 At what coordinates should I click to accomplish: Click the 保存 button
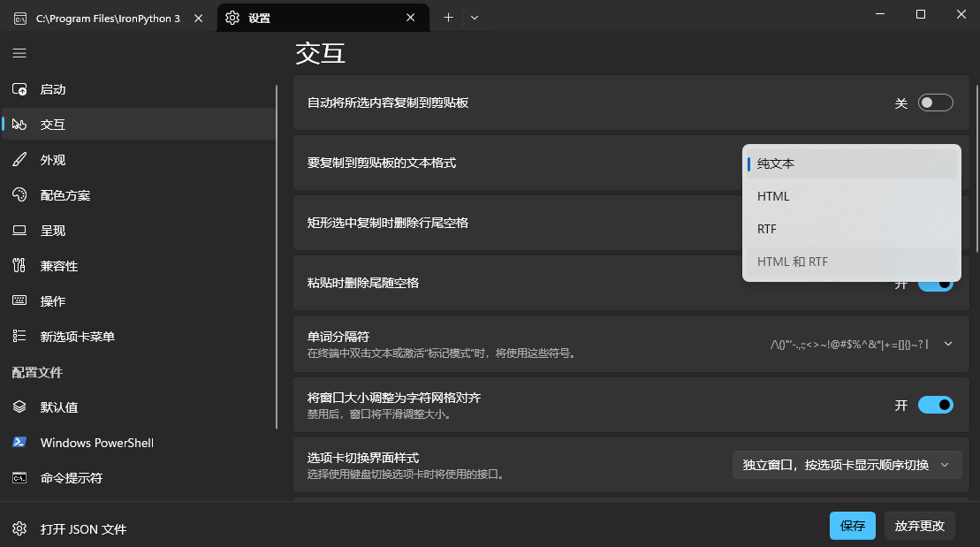click(x=852, y=526)
